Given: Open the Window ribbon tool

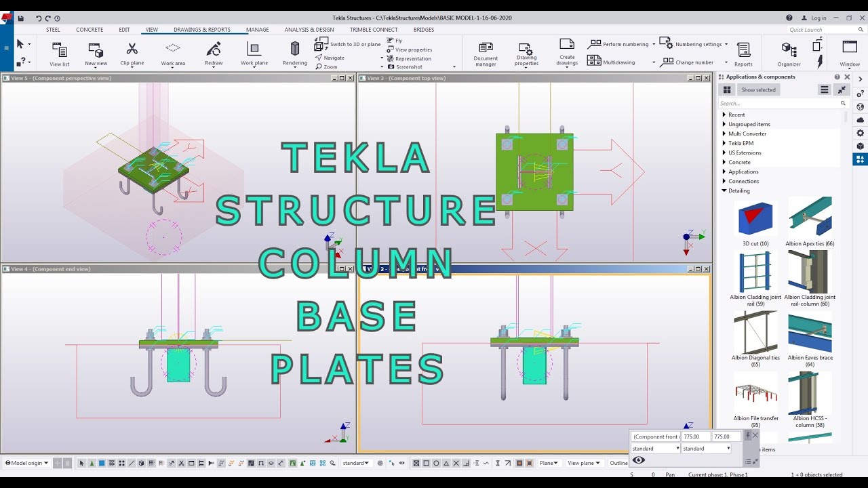Looking at the screenshot, I should (x=850, y=54).
